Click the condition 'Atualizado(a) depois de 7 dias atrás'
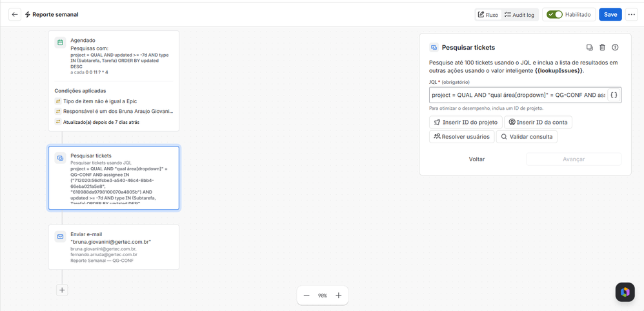 101,122
